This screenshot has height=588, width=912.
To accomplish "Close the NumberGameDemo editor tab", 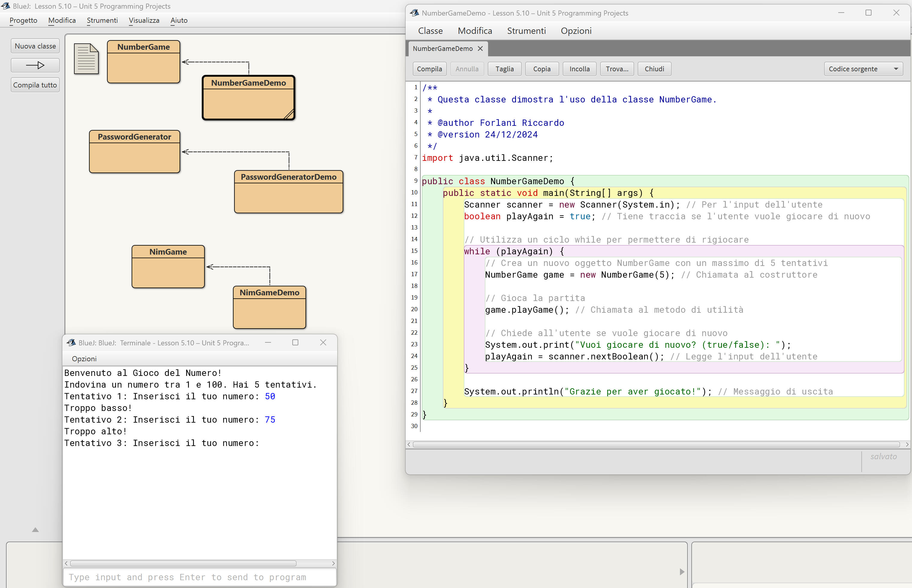I will 480,49.
